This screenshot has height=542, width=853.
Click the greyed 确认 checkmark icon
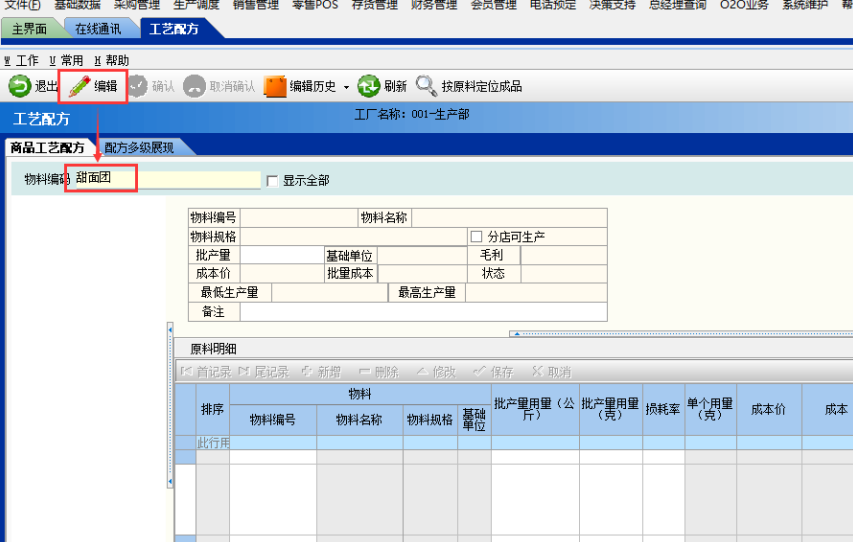tap(137, 86)
